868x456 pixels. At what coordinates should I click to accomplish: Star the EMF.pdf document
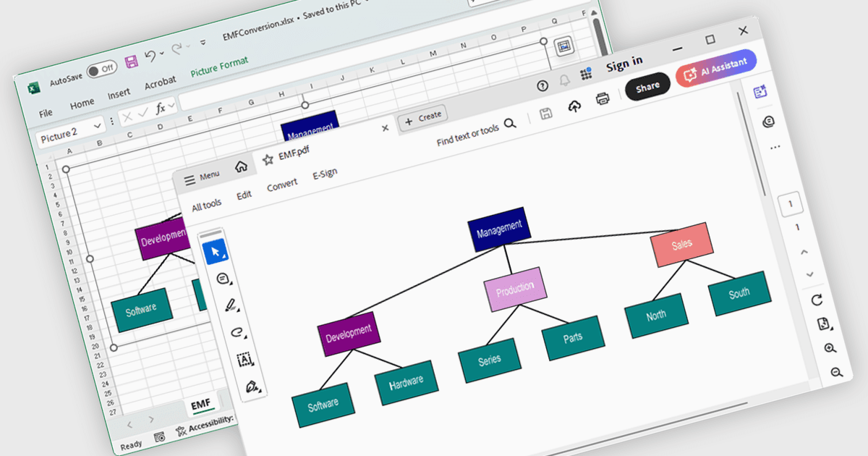pyautogui.click(x=268, y=159)
